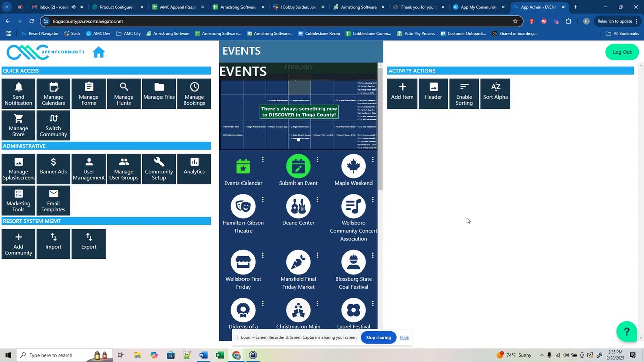
Task: Open Manage Store tile
Action: [18, 125]
